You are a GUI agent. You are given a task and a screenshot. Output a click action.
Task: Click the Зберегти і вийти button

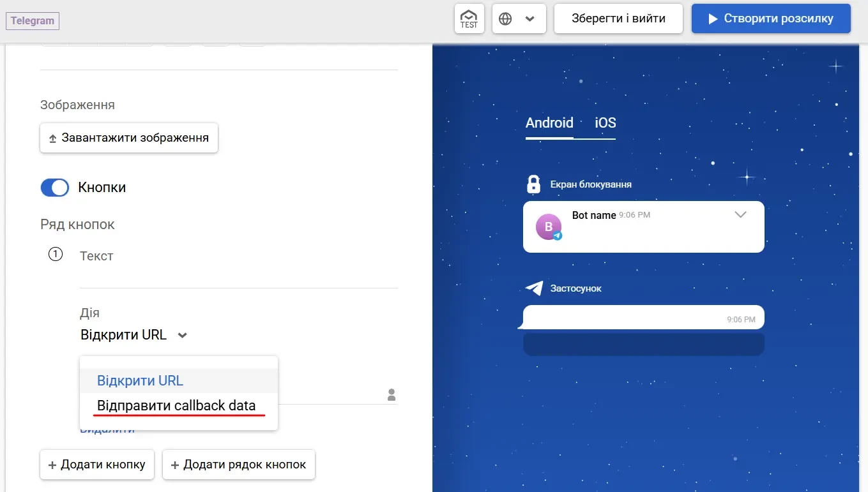[618, 18]
